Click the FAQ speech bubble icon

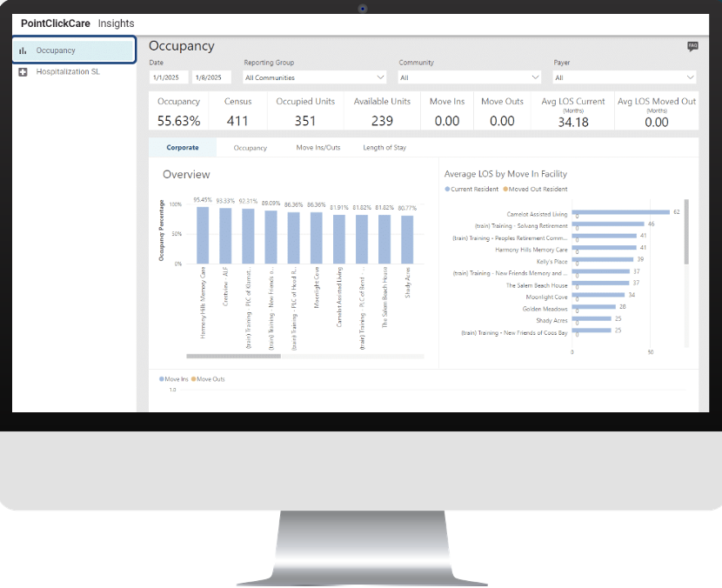click(692, 45)
